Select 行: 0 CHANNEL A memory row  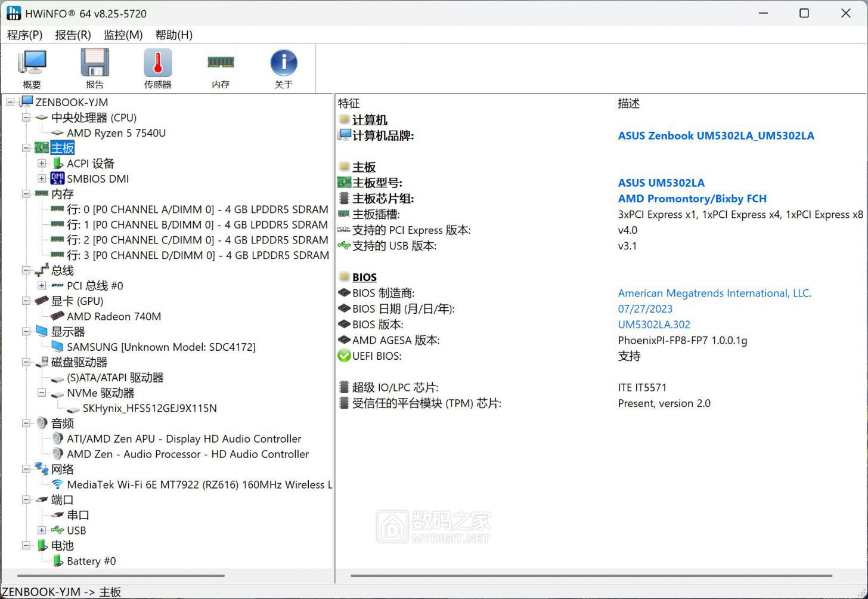197,209
